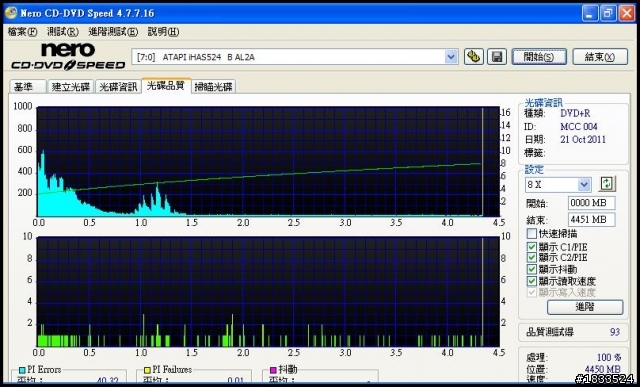Toggle the 顯示 C1/PIE checkbox

click(531, 247)
